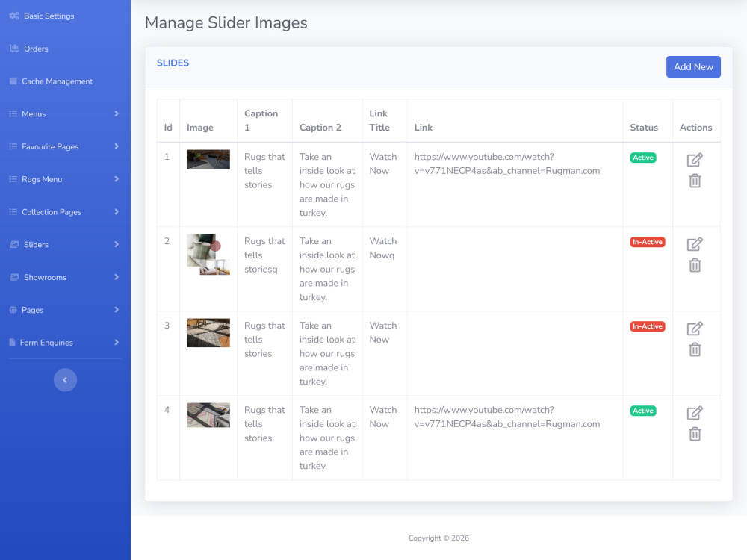This screenshot has height=560, width=747.
Task: Click the In-Active badge for slide 3
Action: [648, 326]
